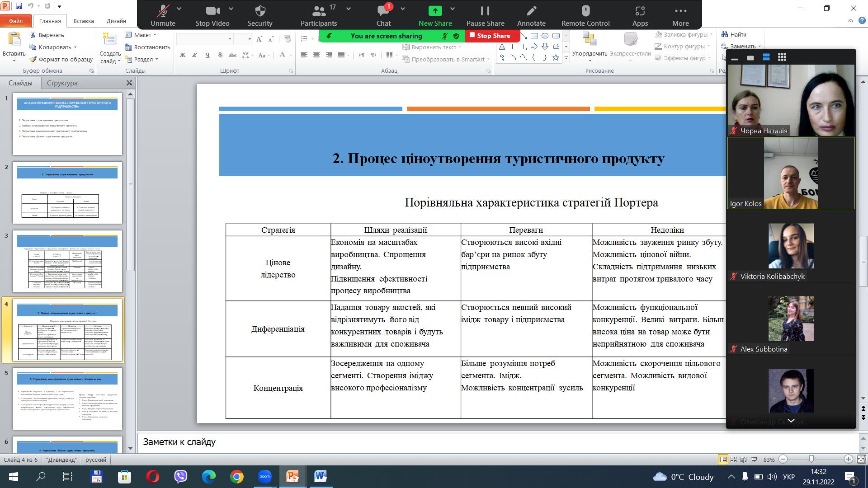Expand Participants options arrow

pos(349,9)
